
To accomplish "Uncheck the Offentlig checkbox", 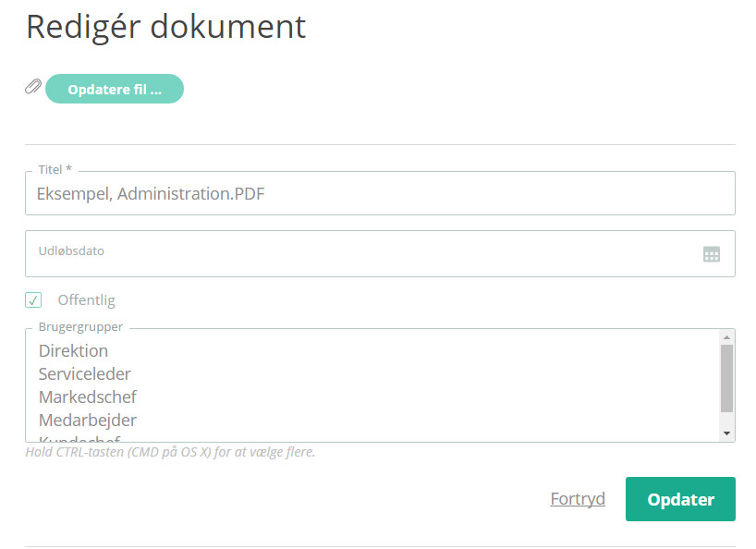I will pyautogui.click(x=33, y=299).
